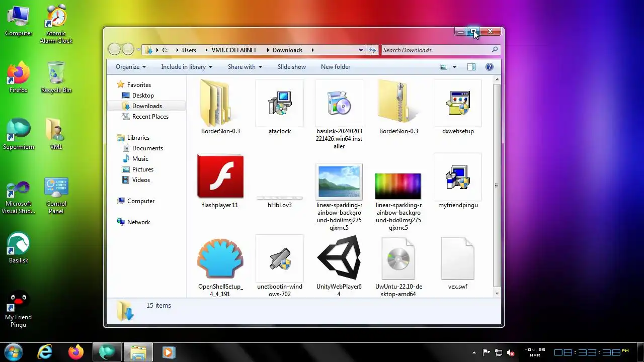The image size is (644, 362).
Task: Open Desktop in navigation pane
Action: 143,96
